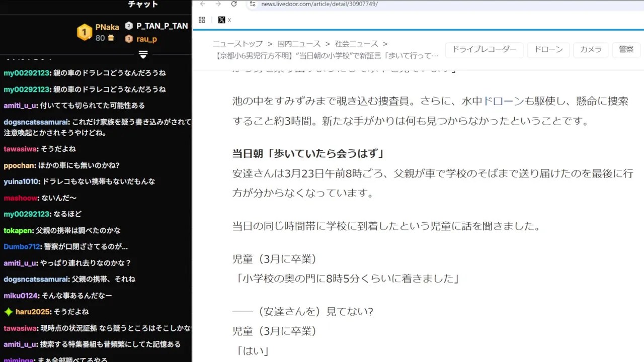Expand the gift leaderboard arrow
644x362 pixels.
143,54
